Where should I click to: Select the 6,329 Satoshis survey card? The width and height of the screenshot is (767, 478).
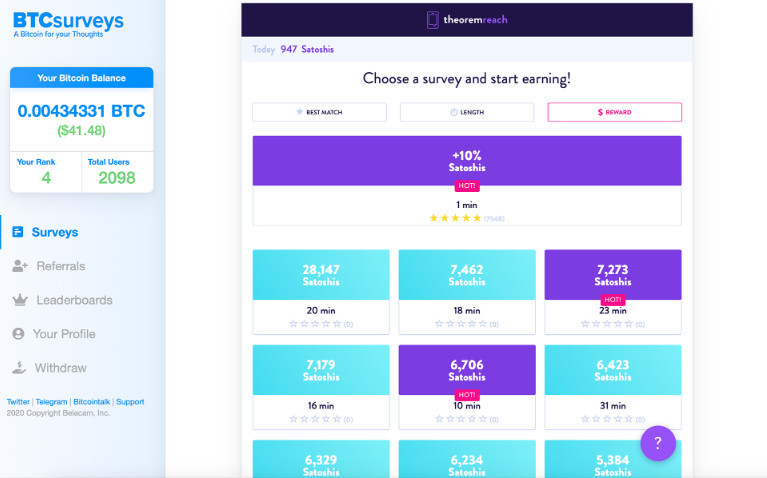[x=321, y=459]
